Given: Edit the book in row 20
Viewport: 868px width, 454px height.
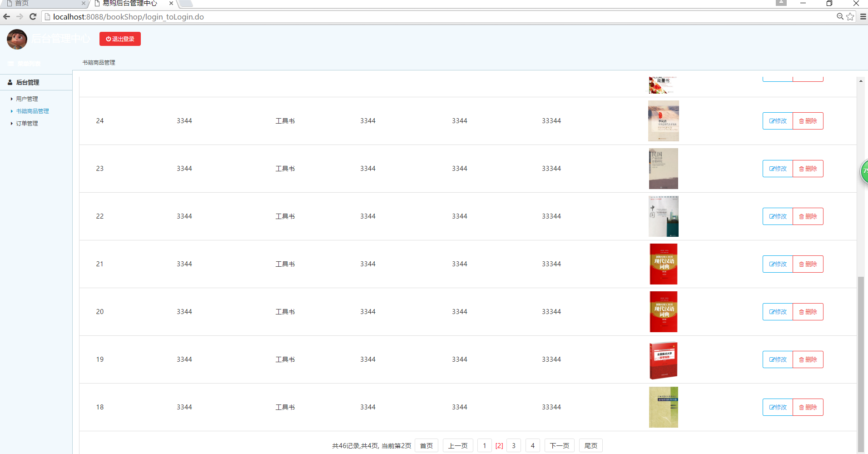Looking at the screenshot, I should pyautogui.click(x=778, y=312).
